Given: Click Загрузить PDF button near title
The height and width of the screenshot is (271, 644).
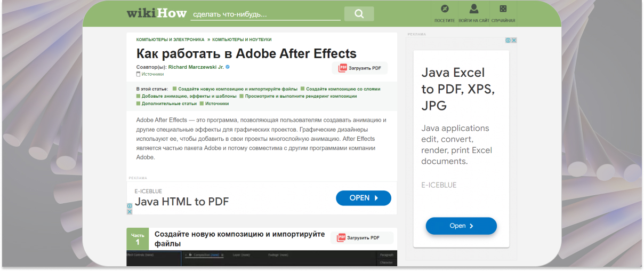Looking at the screenshot, I should coord(360,68).
